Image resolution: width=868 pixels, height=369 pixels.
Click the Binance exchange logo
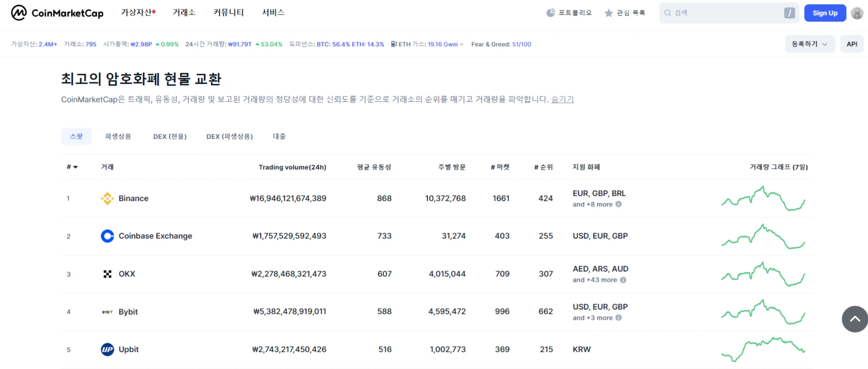coord(107,198)
